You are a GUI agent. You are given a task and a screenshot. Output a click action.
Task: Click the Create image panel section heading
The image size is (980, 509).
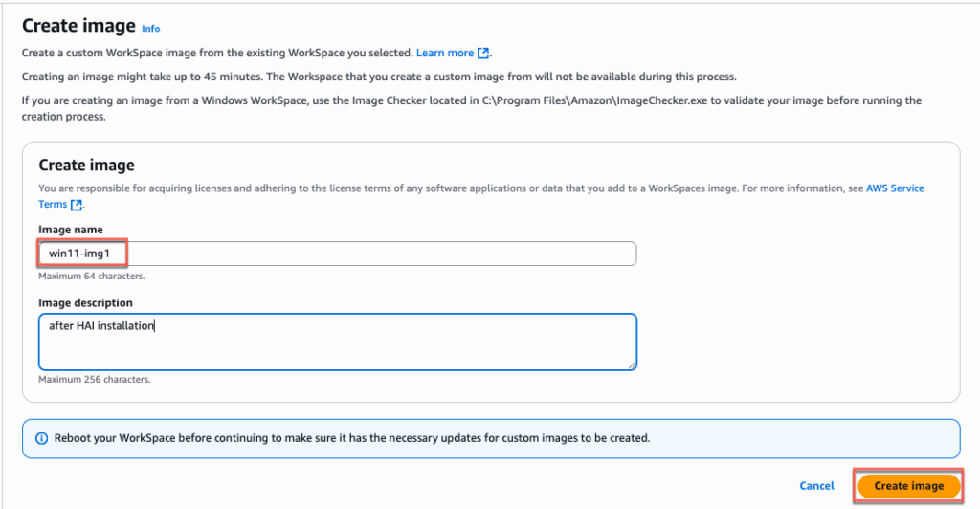(x=86, y=166)
